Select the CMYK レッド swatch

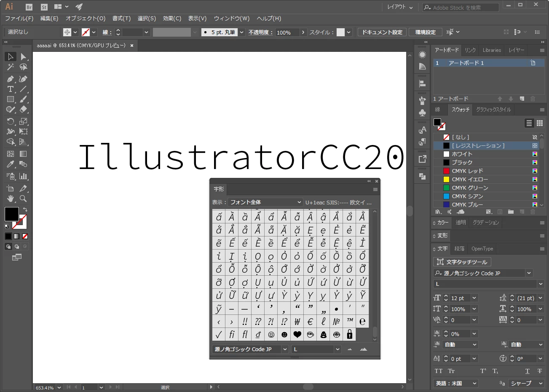tap(486, 171)
